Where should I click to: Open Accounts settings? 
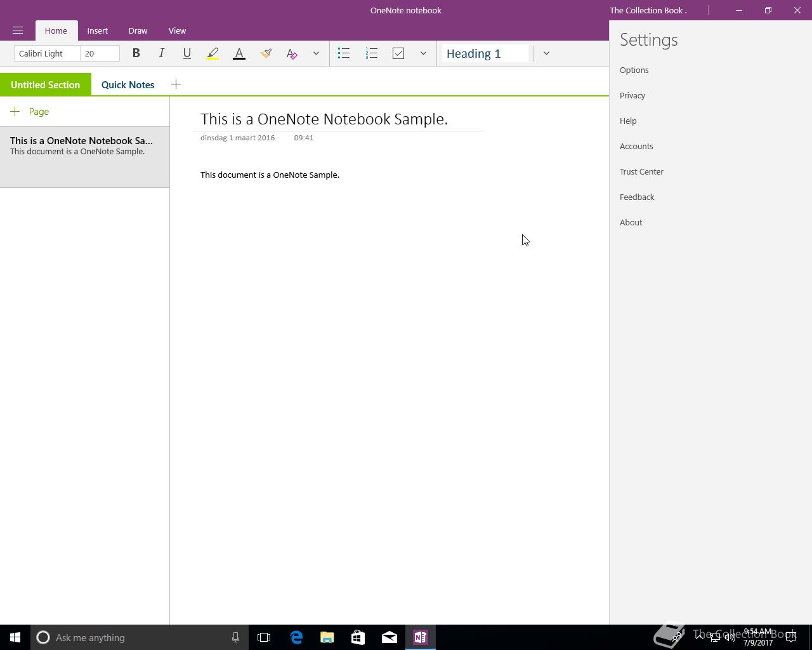(636, 146)
